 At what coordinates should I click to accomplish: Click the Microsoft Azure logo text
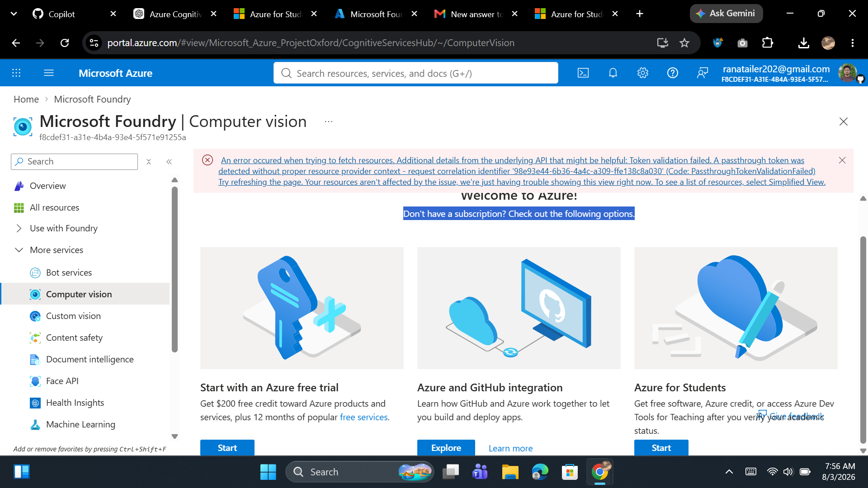coord(115,73)
